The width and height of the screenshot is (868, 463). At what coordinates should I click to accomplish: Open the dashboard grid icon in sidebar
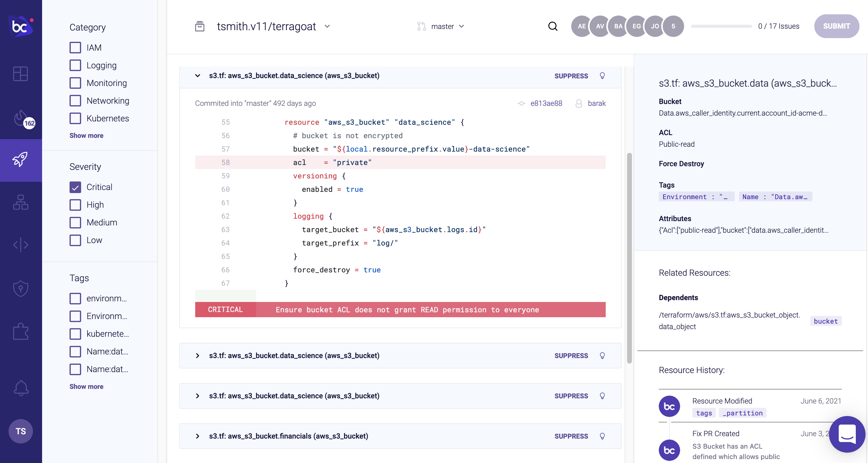coord(20,74)
